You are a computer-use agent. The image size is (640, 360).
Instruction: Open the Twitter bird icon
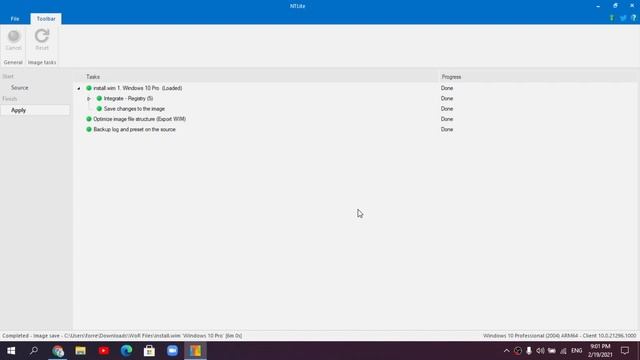point(623,18)
